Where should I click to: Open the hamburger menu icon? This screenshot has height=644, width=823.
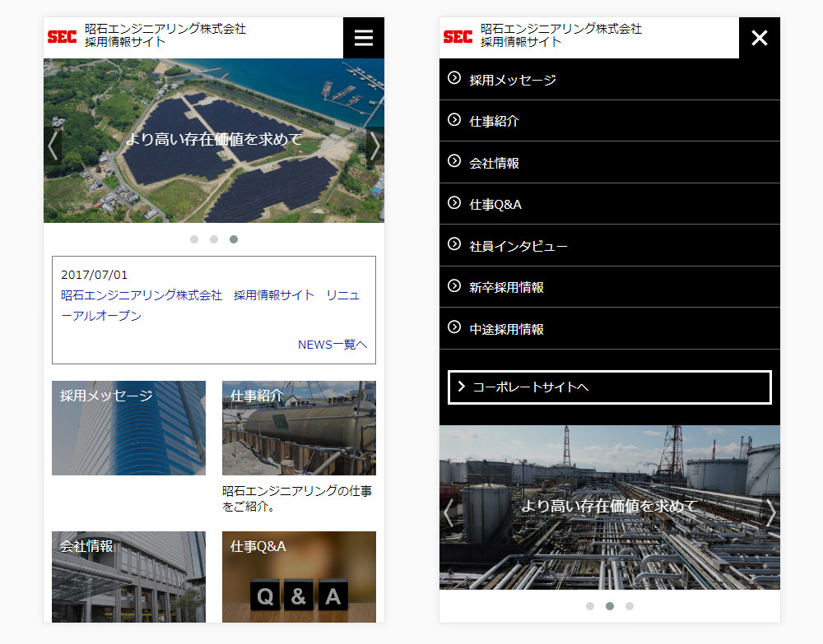(363, 37)
